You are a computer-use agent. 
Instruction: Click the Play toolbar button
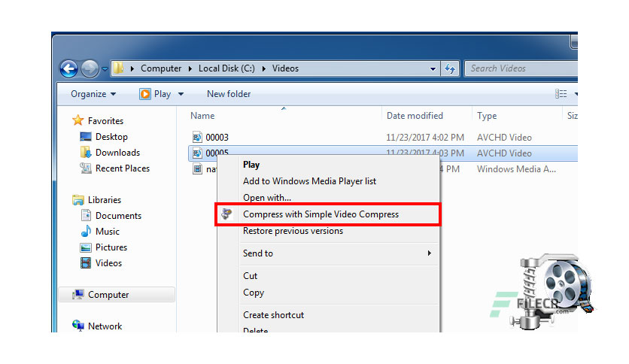(155, 94)
